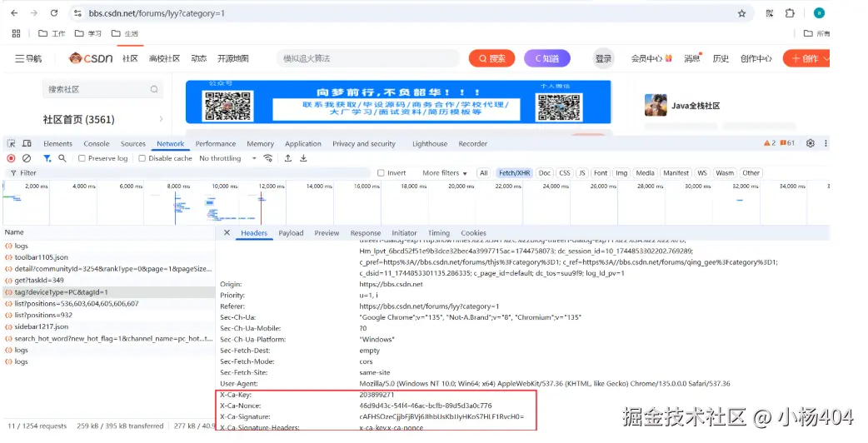Toggle the device toolbar icon in DevTools
This screenshot has width=868, height=443.
tap(27, 143)
